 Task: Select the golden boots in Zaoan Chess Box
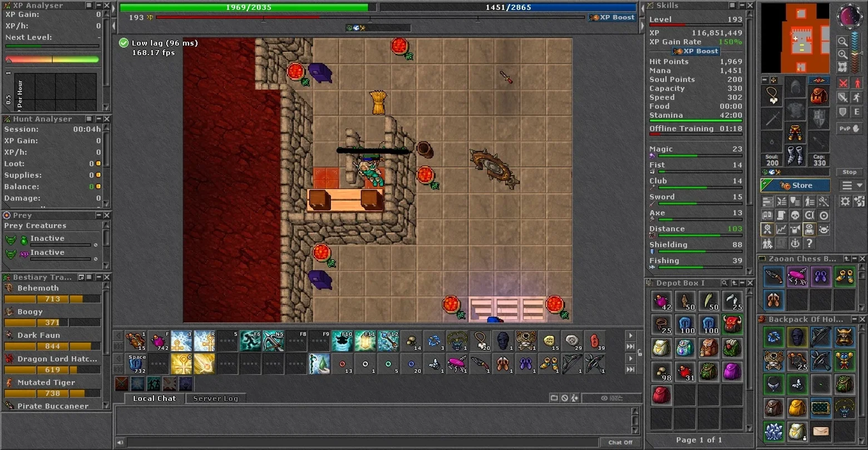[845, 276]
